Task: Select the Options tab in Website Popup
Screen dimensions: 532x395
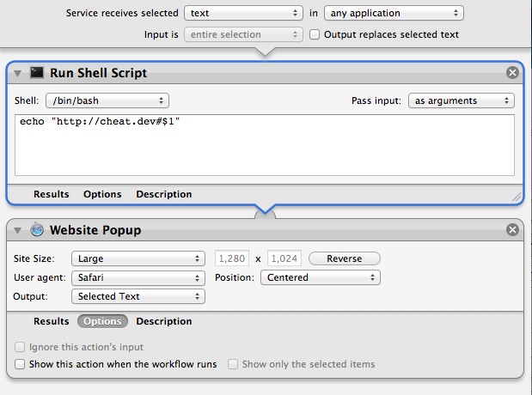Action: pyautogui.click(x=102, y=321)
